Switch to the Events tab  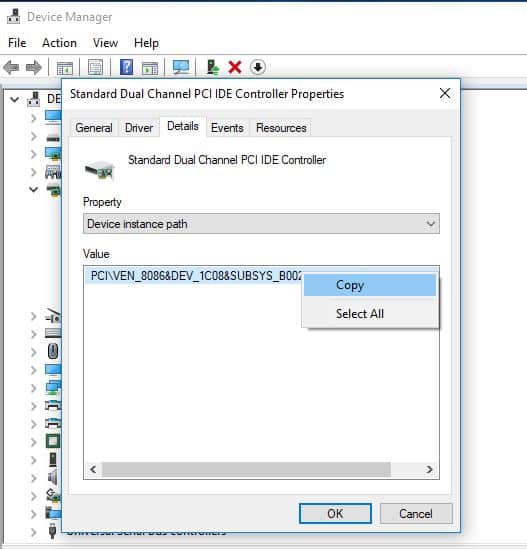pyautogui.click(x=227, y=128)
